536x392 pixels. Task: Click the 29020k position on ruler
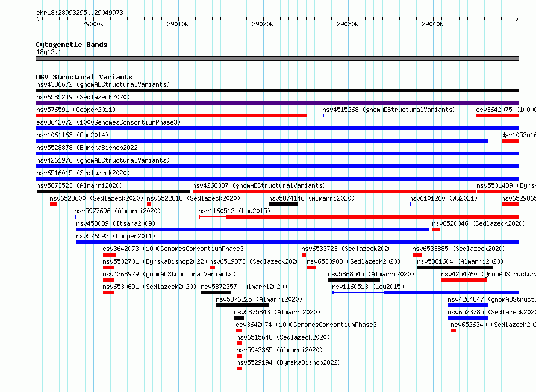point(263,24)
